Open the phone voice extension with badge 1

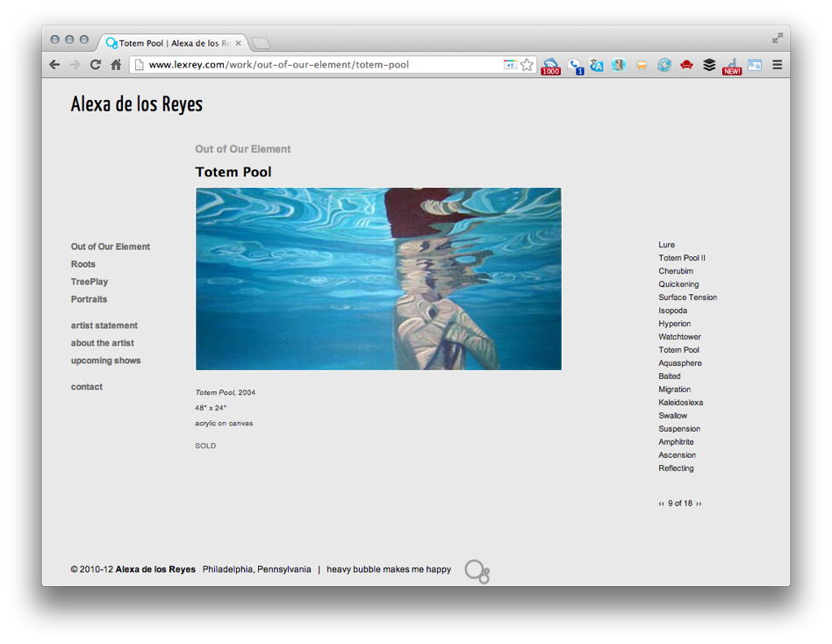tap(575, 66)
